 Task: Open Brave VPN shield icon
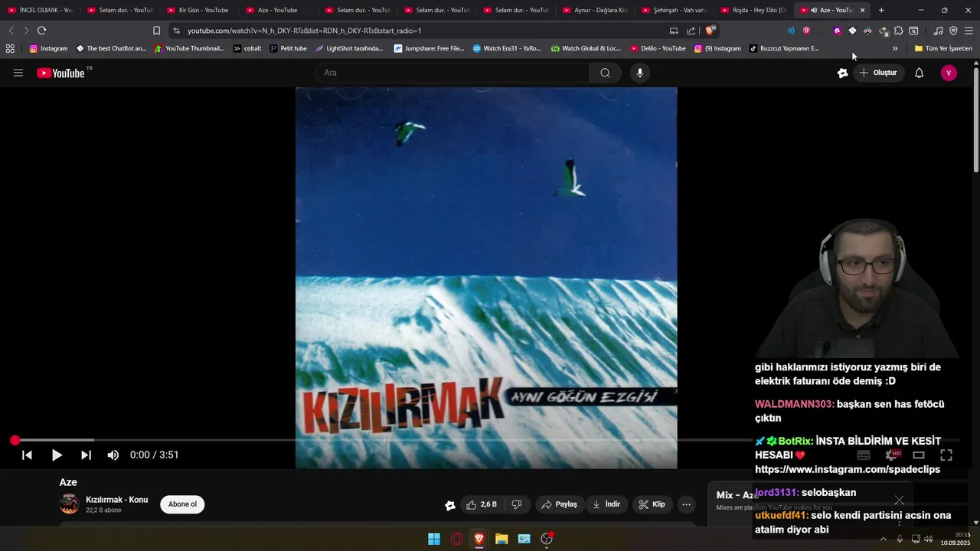click(x=953, y=31)
